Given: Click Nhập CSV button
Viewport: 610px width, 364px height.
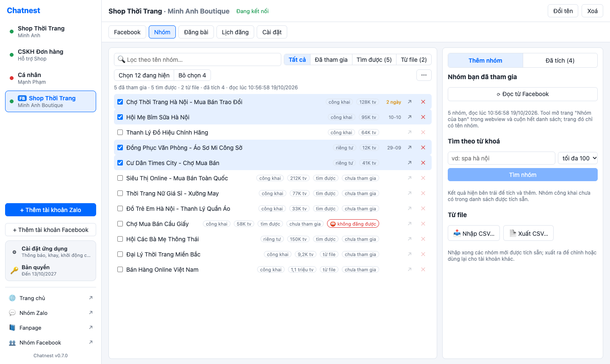Looking at the screenshot, I should coord(474,233).
